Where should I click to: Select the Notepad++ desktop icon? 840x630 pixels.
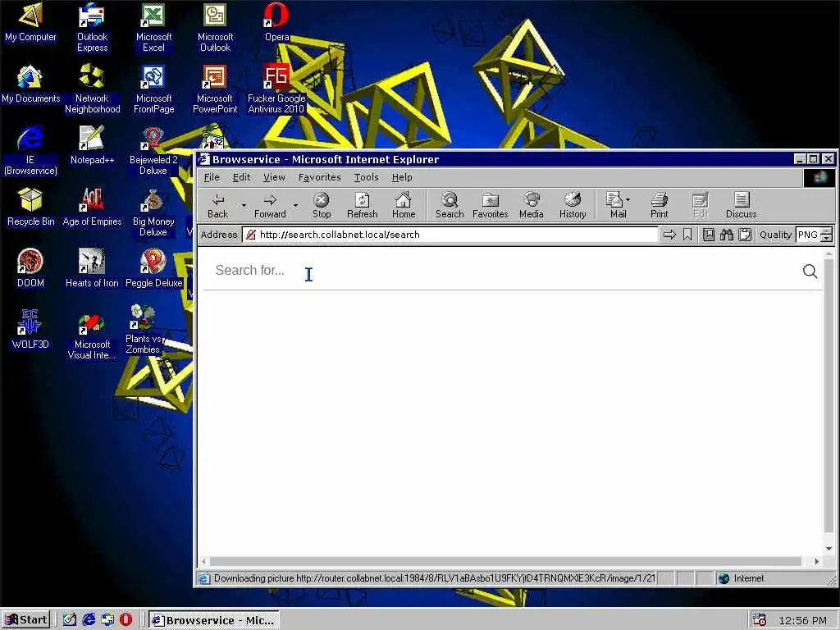(92, 146)
